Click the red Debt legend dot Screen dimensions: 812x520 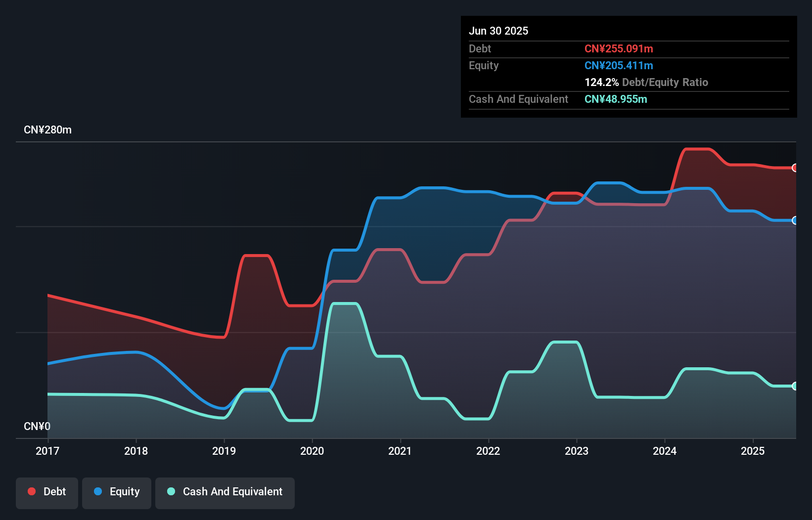tap(32, 491)
